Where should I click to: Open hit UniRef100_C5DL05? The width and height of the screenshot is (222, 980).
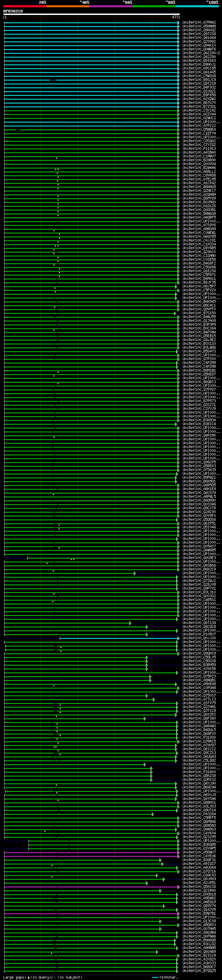coord(199,657)
